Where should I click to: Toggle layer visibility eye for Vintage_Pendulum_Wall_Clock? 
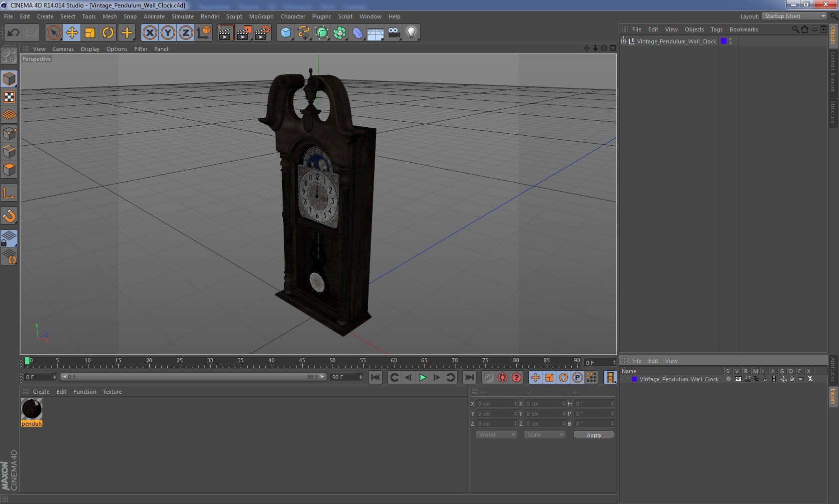pyautogui.click(x=738, y=379)
